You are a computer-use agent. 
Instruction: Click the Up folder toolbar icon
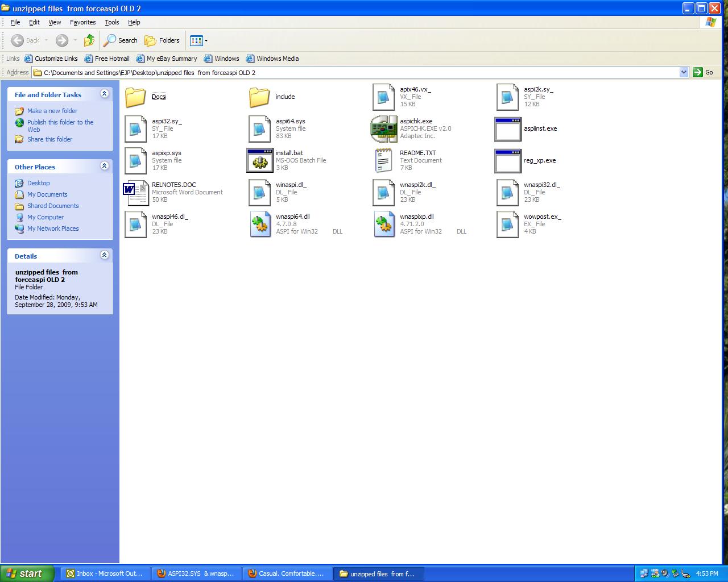point(89,40)
